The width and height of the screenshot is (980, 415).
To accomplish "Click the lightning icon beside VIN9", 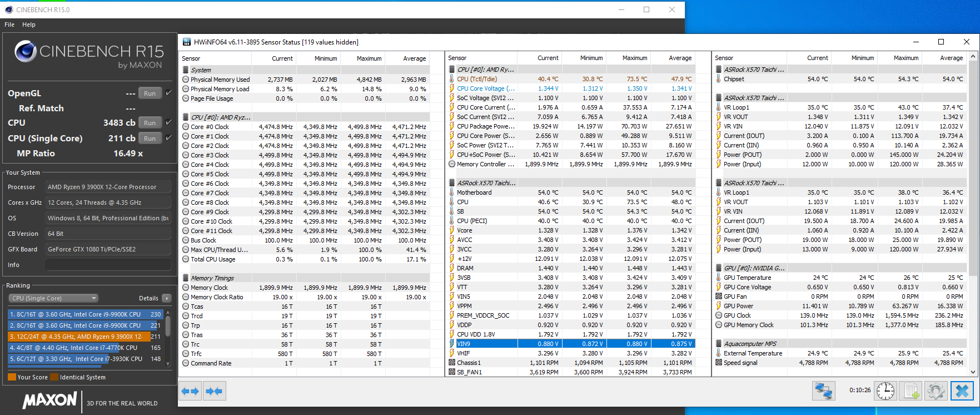I will (452, 344).
